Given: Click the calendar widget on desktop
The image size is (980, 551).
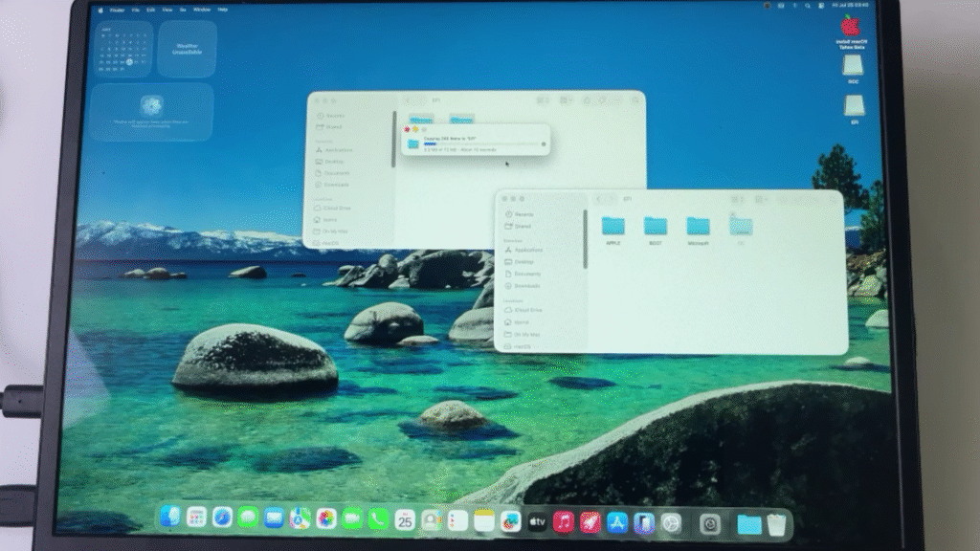Looking at the screenshot, I should (123, 48).
